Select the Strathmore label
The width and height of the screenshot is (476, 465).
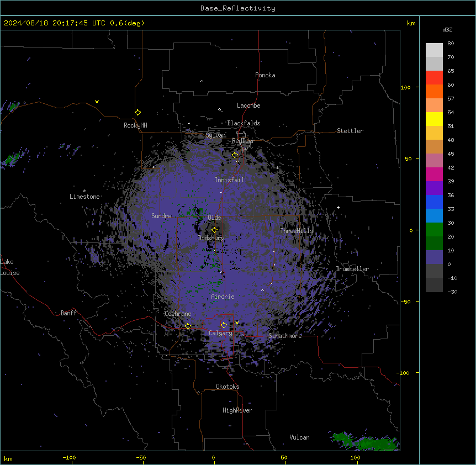[285, 336]
